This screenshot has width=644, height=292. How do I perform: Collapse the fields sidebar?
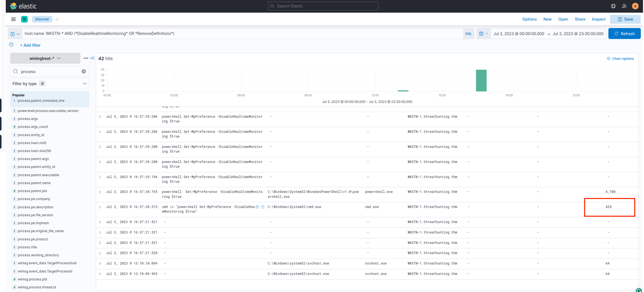tap(92, 58)
